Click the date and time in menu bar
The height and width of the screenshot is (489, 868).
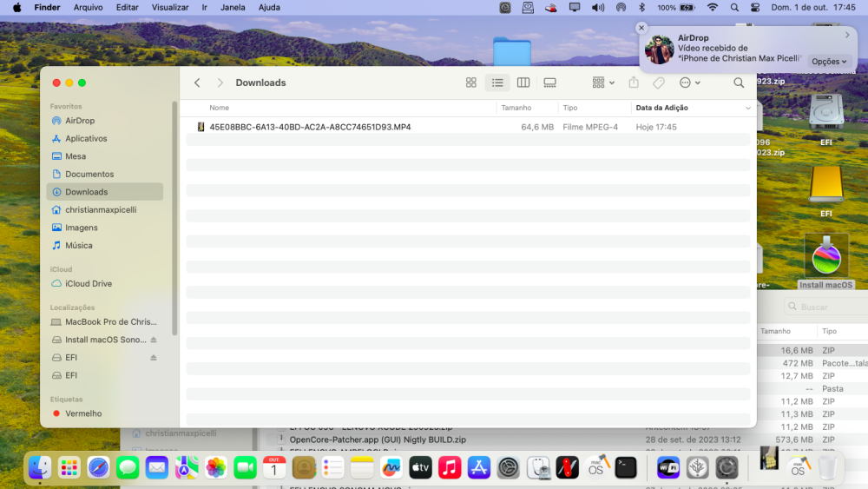[x=813, y=7]
